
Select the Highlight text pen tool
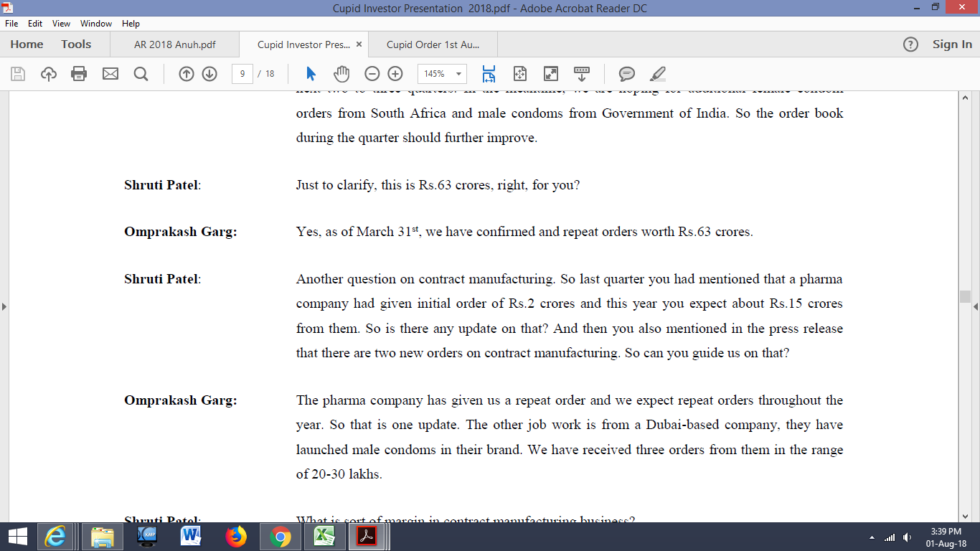coord(657,74)
